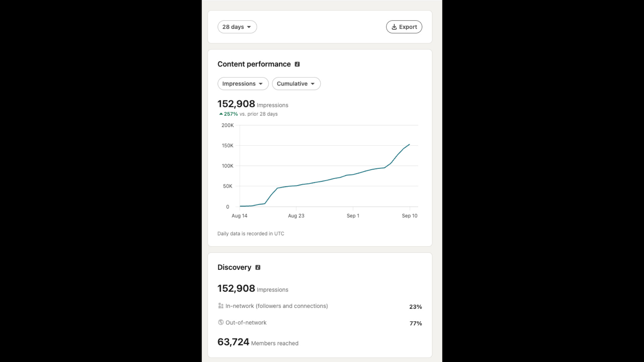Viewport: 644px width, 362px height.
Task: Click the Sep 1 axis label
Action: click(x=353, y=216)
